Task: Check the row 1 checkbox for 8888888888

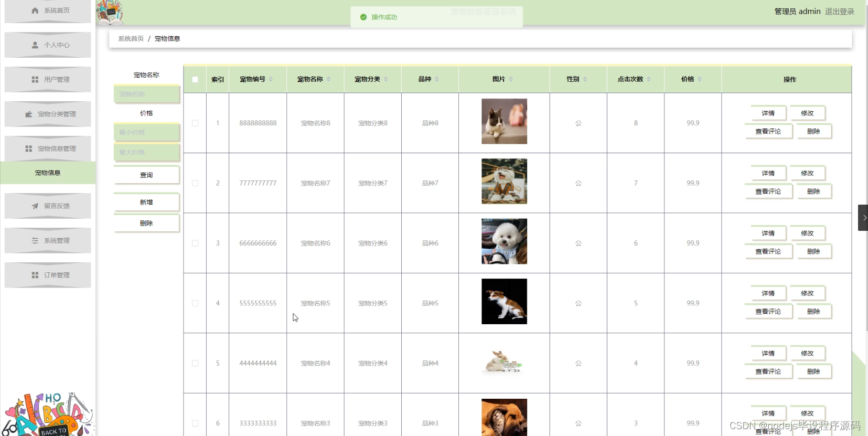Action: pos(195,123)
